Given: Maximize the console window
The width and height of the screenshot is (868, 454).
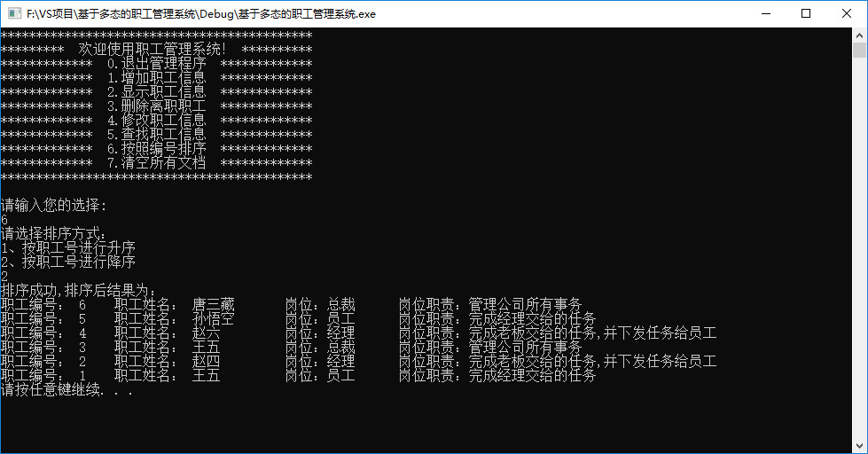Looking at the screenshot, I should [x=806, y=13].
